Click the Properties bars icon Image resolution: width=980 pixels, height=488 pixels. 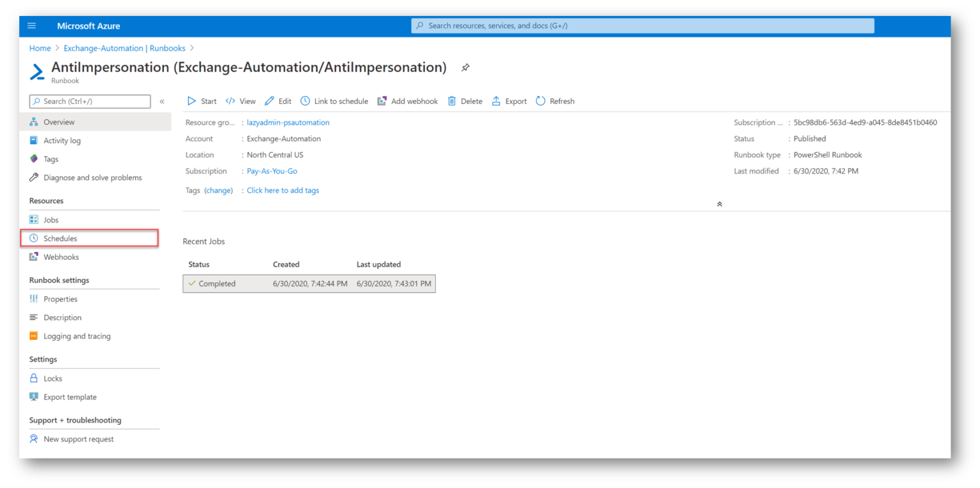[34, 299]
